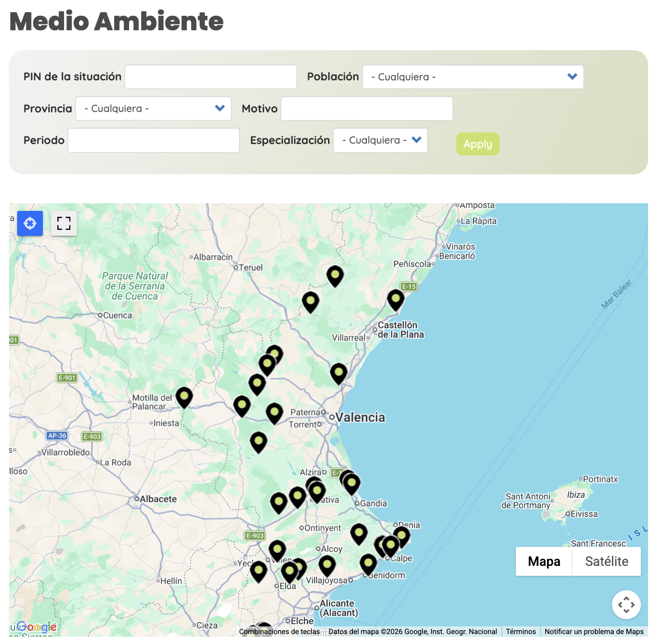The height and width of the screenshot is (644, 658).
Task: Open the map camera pan controls
Action: click(626, 604)
